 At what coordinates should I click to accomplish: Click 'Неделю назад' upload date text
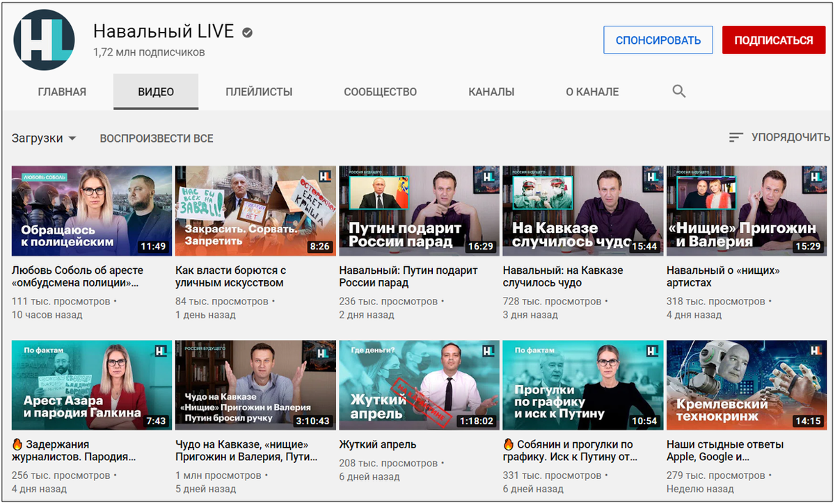[x=699, y=489]
